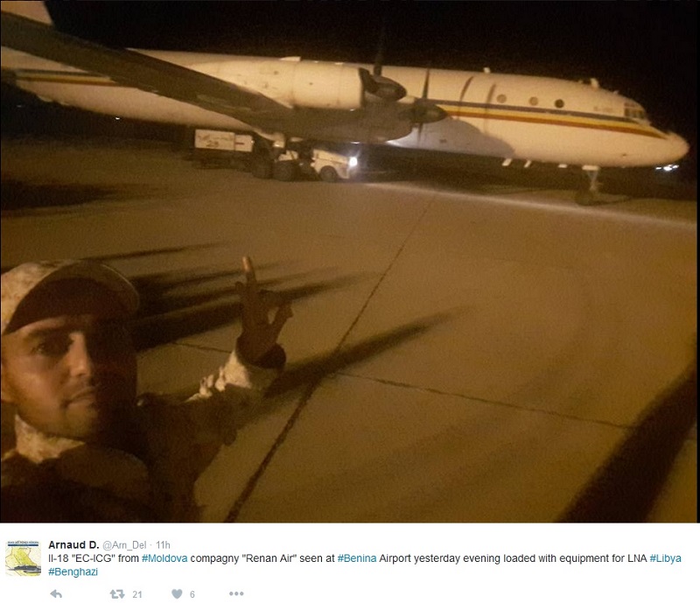This screenshot has height=603, width=700.
Task: Retweet this post via the retweet icon
Action: tap(117, 593)
